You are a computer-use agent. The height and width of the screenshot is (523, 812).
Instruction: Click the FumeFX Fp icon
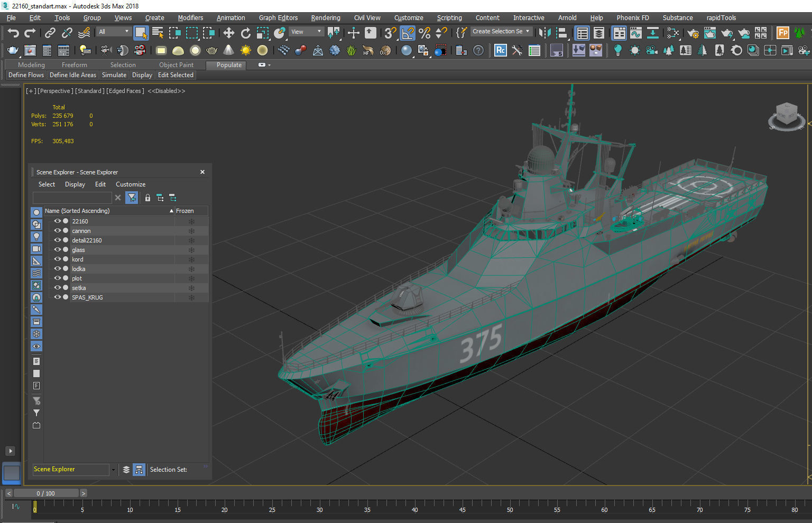(x=782, y=33)
